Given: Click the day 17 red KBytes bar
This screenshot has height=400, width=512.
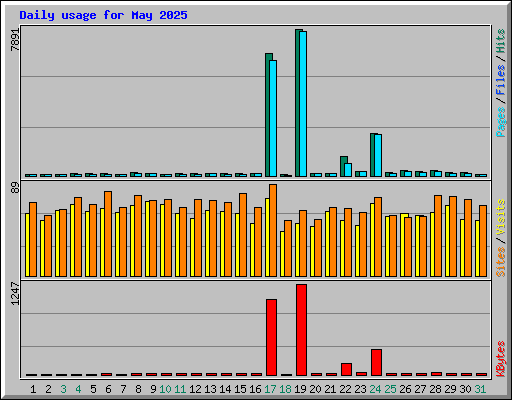Looking at the screenshot, I should (x=271, y=337).
